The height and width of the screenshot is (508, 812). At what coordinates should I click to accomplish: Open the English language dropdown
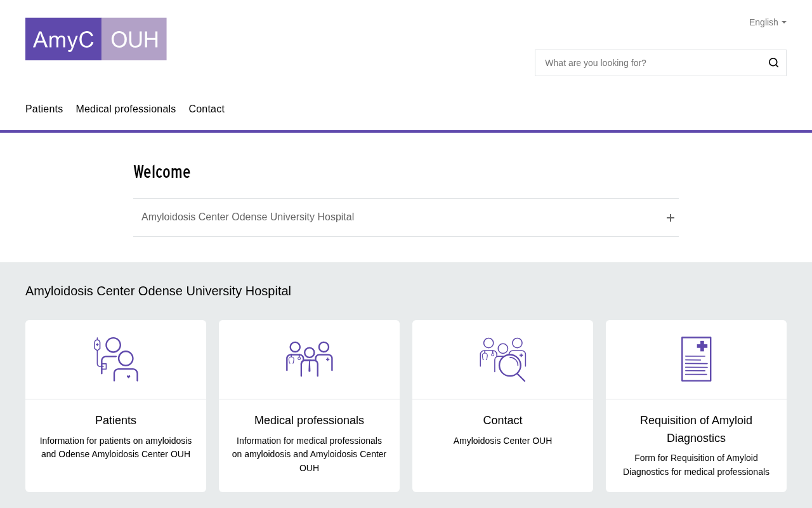click(x=767, y=22)
